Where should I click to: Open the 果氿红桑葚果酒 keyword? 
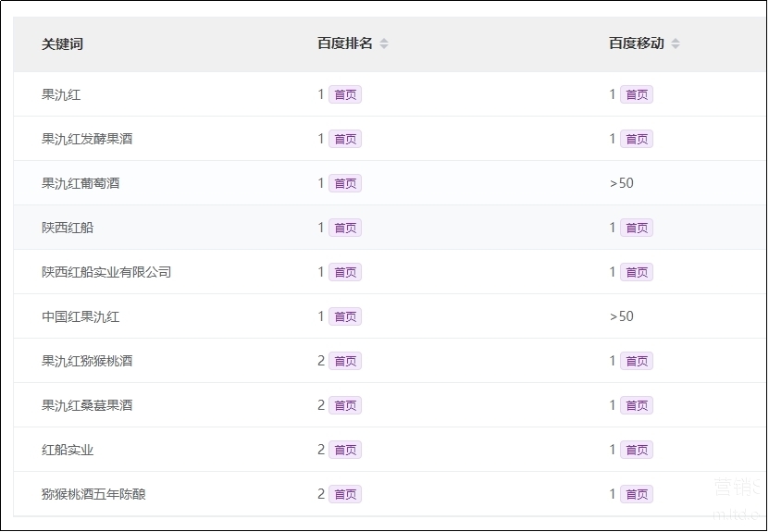pyautogui.click(x=87, y=405)
